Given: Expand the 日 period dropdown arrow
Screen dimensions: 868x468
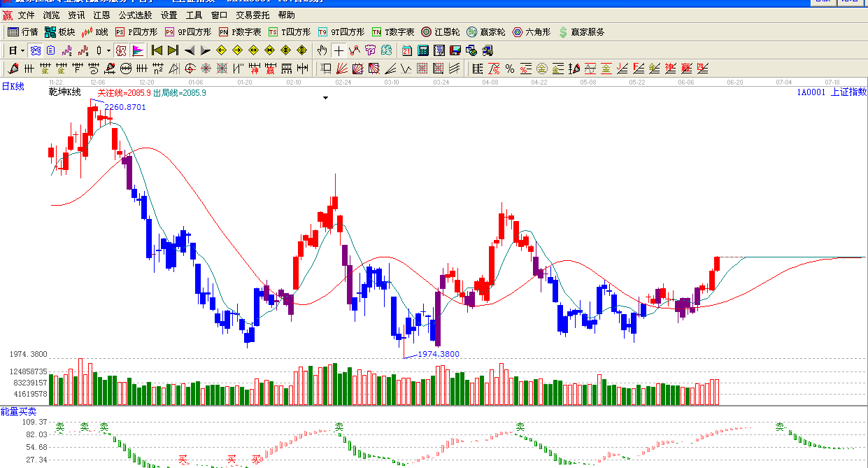Looking at the screenshot, I should pyautogui.click(x=22, y=50).
